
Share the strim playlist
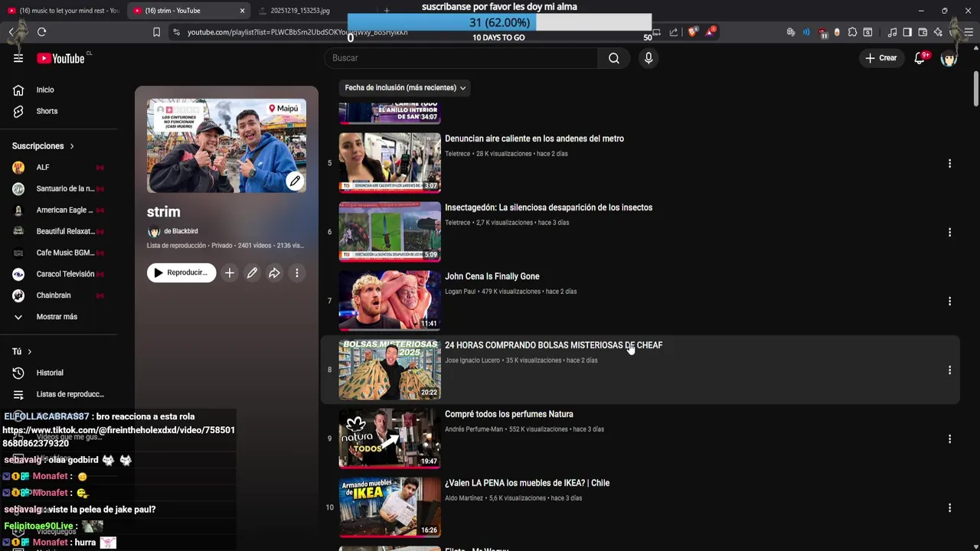[x=274, y=272]
